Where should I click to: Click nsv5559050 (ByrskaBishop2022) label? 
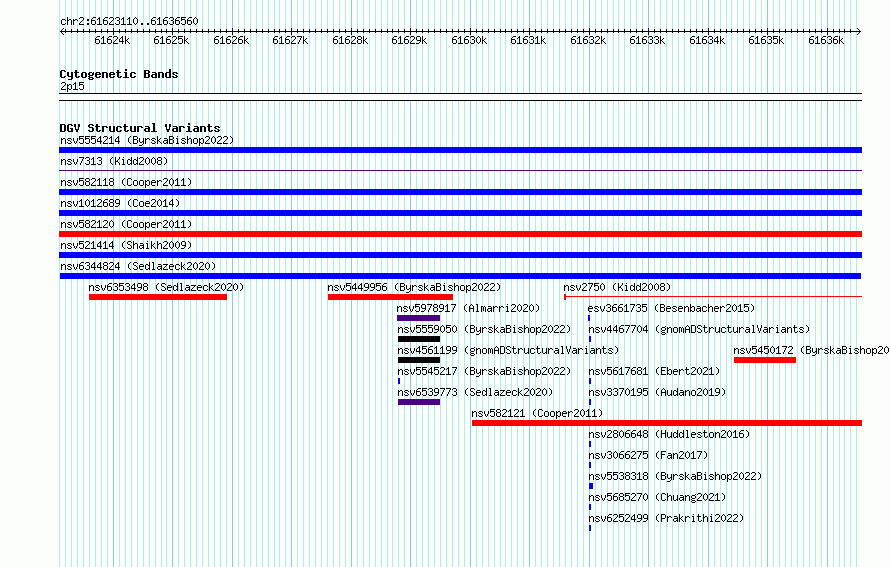click(x=484, y=329)
